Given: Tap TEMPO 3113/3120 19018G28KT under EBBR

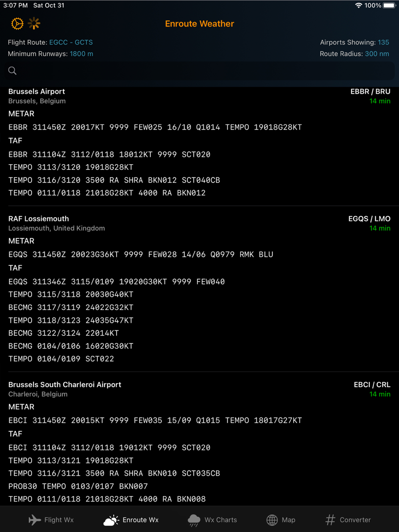Looking at the screenshot, I should point(71,167).
